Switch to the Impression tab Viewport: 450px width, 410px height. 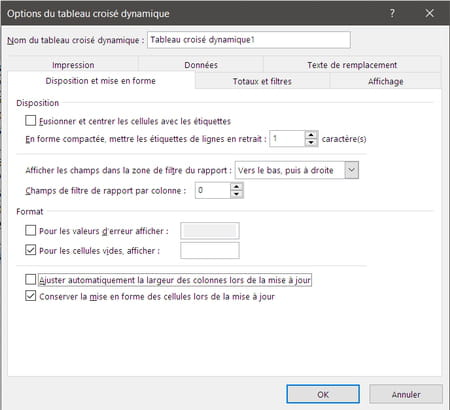click(73, 65)
